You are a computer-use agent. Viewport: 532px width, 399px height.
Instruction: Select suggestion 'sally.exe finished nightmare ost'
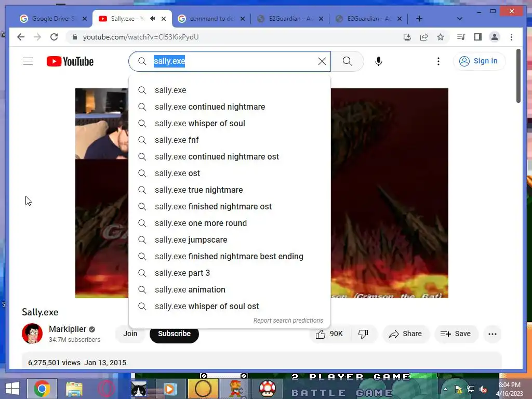click(230, 207)
